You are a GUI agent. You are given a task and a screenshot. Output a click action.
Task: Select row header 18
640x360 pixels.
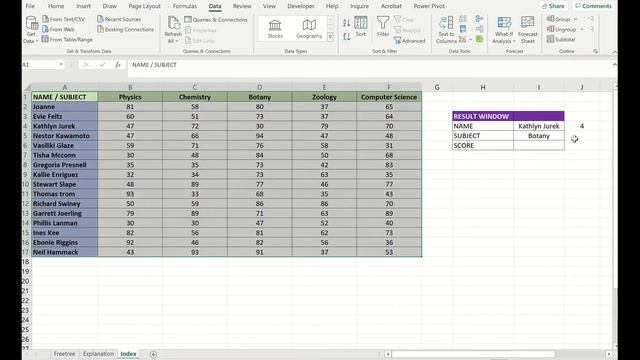click(x=26, y=262)
